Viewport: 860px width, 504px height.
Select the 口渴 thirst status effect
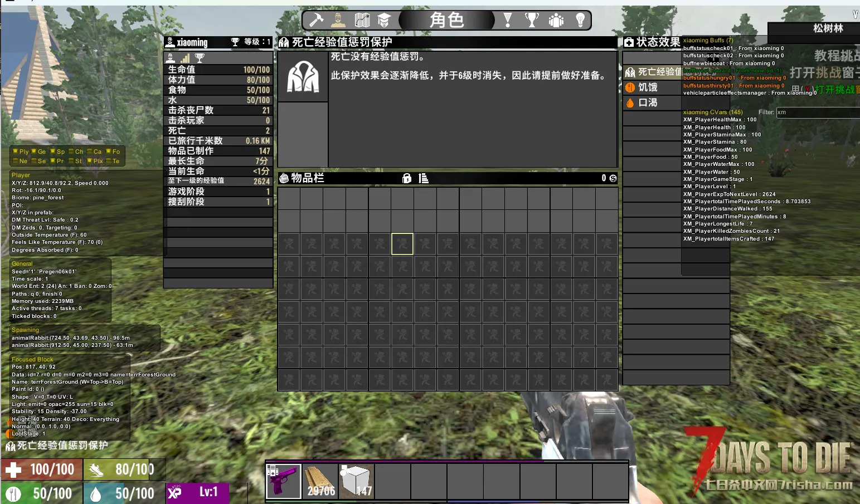click(647, 102)
